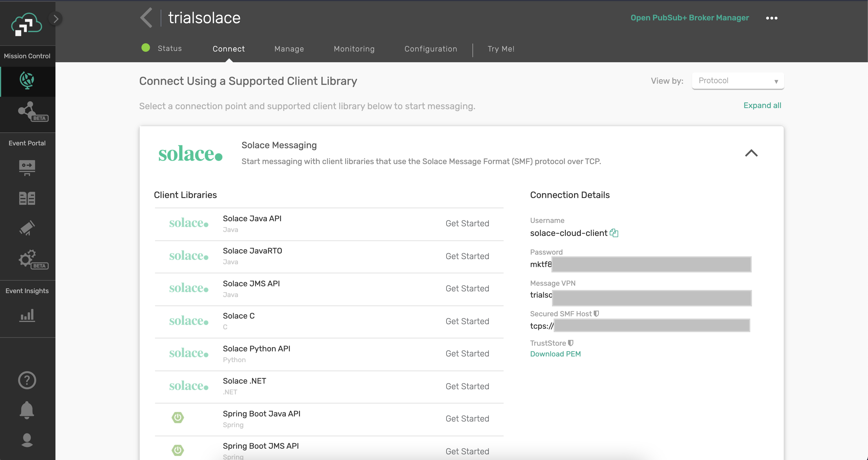
Task: Open the Event Portal Designer icon
Action: [27, 167]
